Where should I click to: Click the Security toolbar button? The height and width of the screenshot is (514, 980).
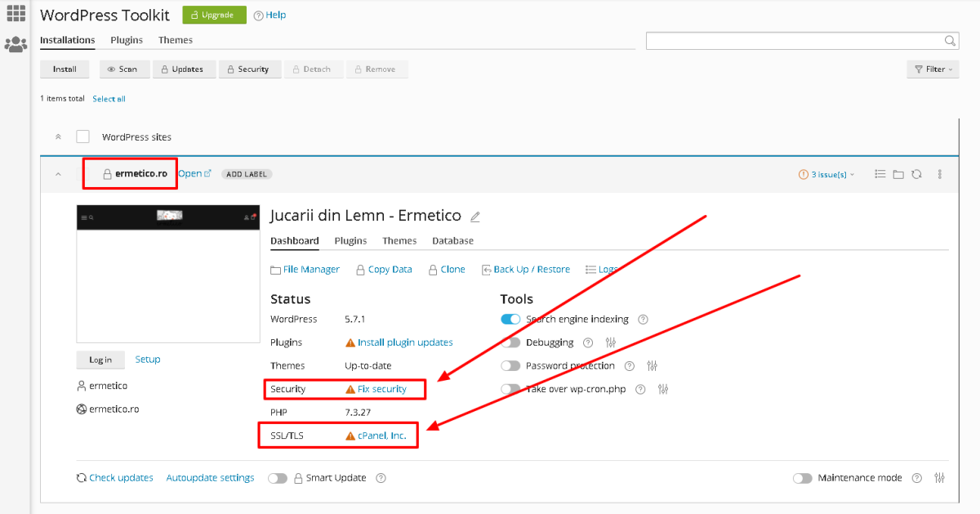249,69
